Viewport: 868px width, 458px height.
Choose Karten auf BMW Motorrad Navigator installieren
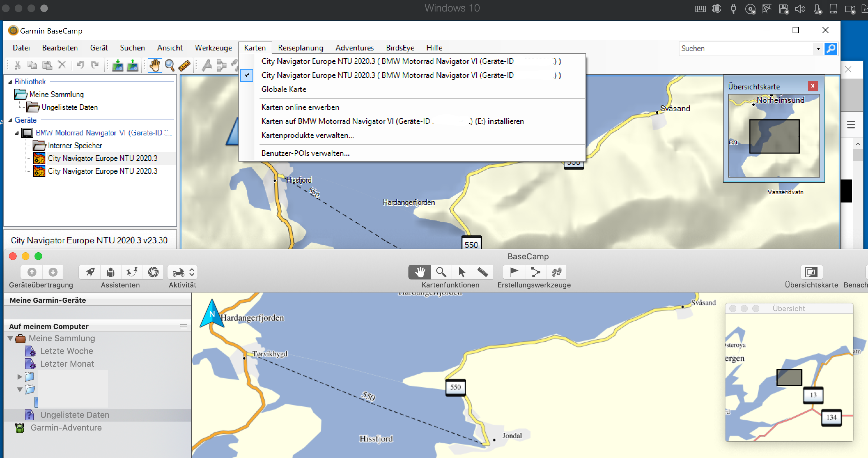point(392,121)
